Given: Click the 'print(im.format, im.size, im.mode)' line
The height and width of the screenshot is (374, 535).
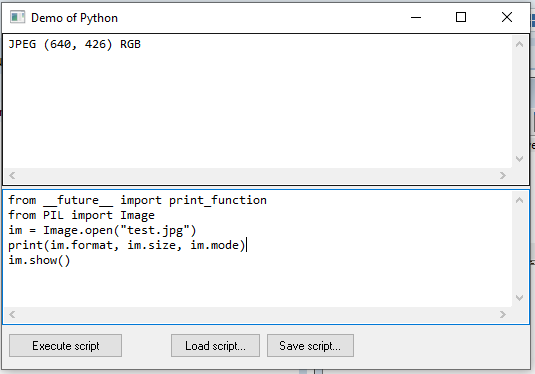Looking at the screenshot, I should click(127, 245).
